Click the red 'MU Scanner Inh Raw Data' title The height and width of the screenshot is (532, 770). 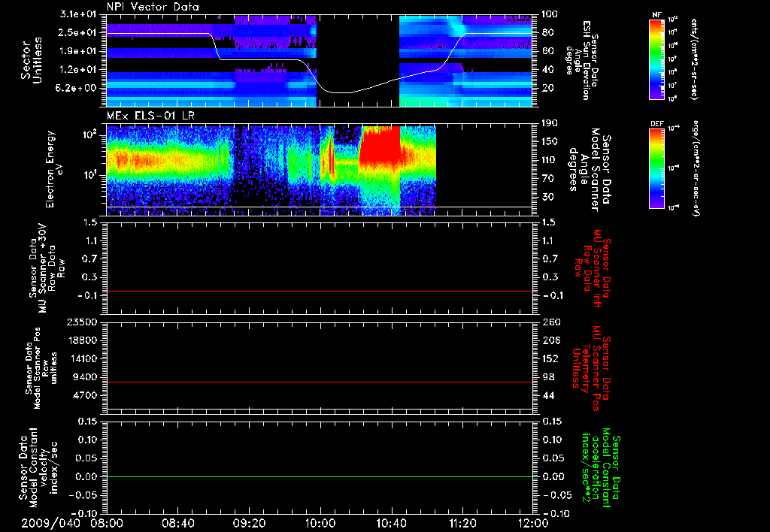pyautogui.click(x=593, y=269)
